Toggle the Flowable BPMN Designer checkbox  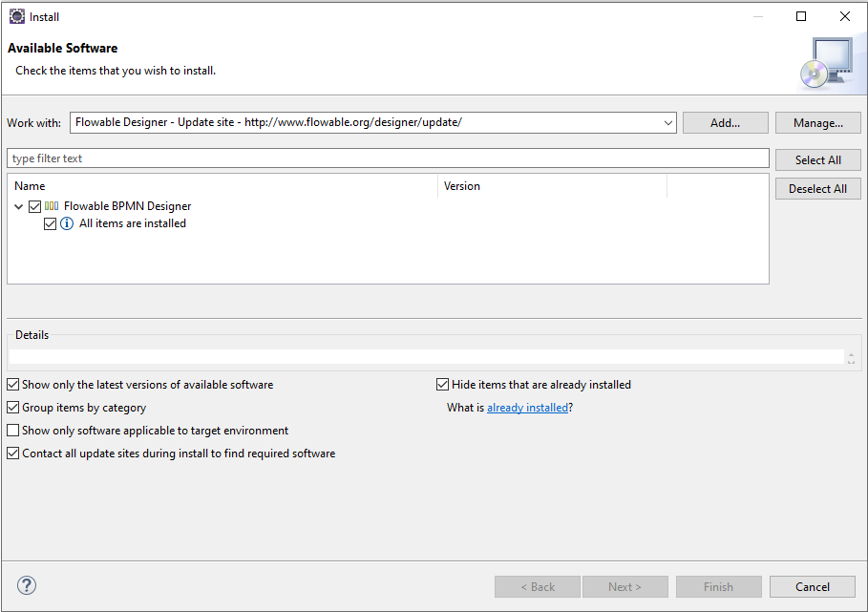[35, 206]
